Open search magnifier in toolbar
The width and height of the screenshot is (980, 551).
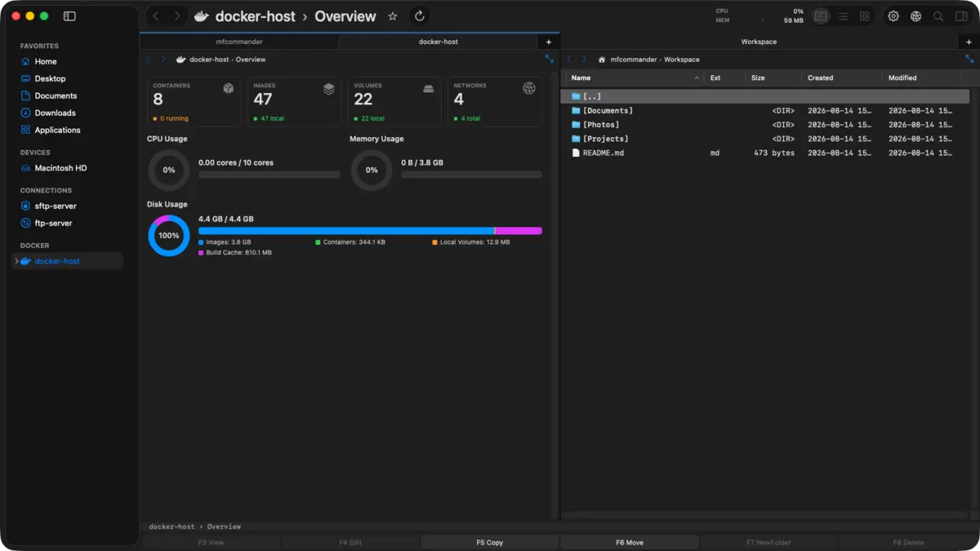click(x=938, y=16)
